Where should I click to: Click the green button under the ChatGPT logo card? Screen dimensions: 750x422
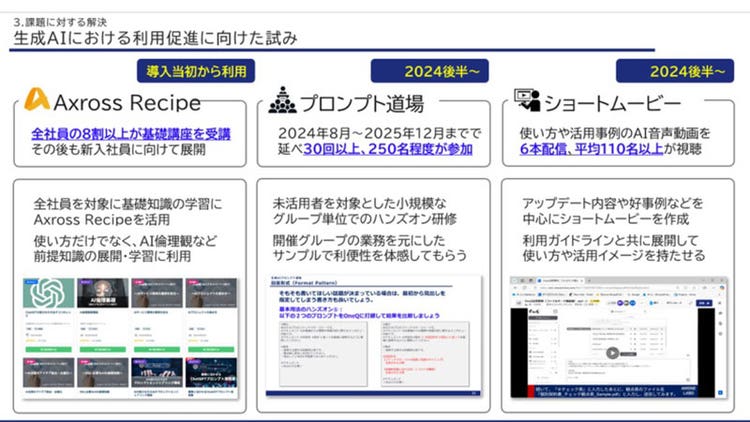tap(48, 350)
